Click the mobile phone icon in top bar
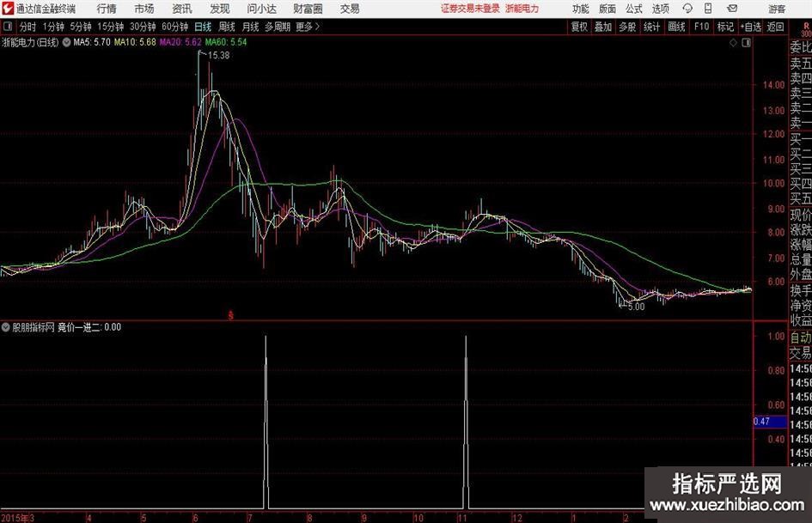Image resolution: width=812 pixels, height=523 pixels. (708, 9)
